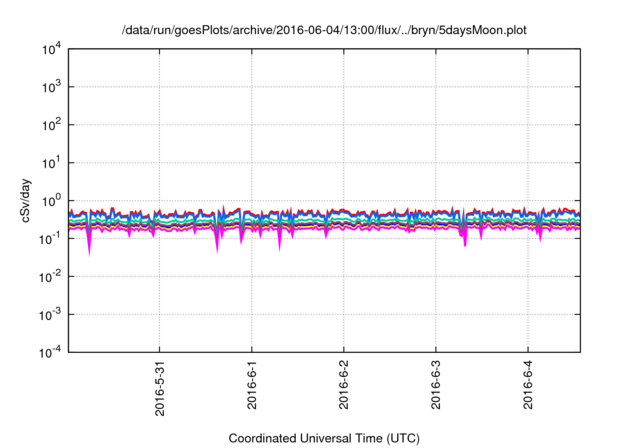640x448 pixels.
Task: Click the 2016-6-1 date tick label
Action: (252, 384)
